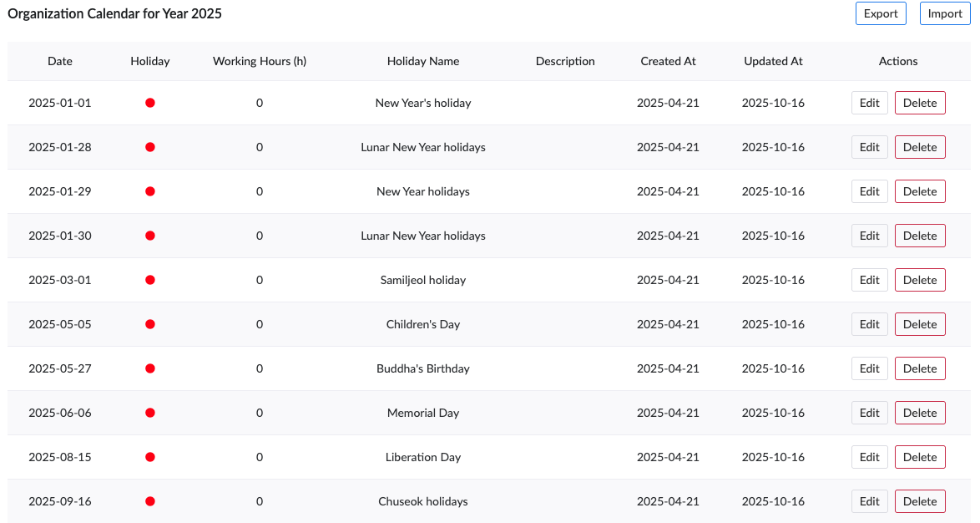
Task: Delete the Liberation Day entry
Action: (x=920, y=457)
